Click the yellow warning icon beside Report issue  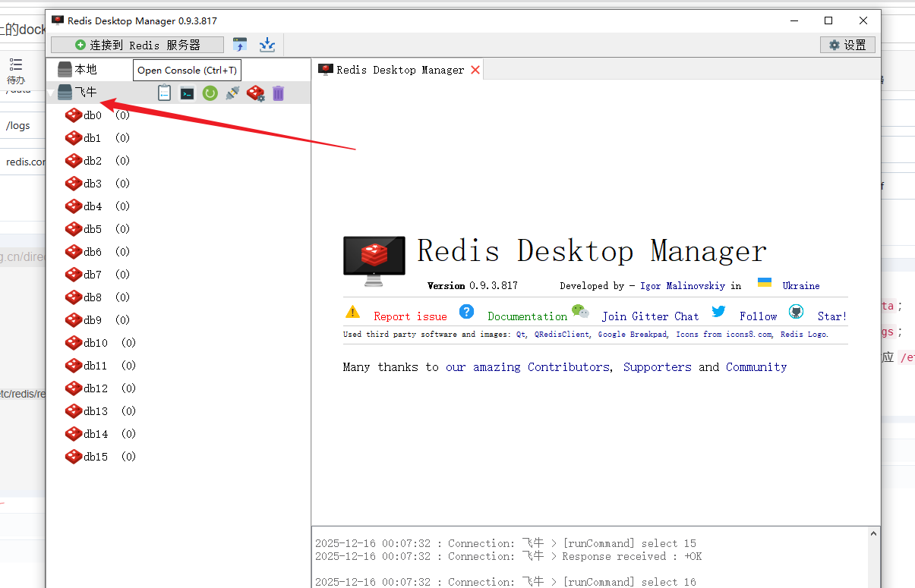coord(352,312)
